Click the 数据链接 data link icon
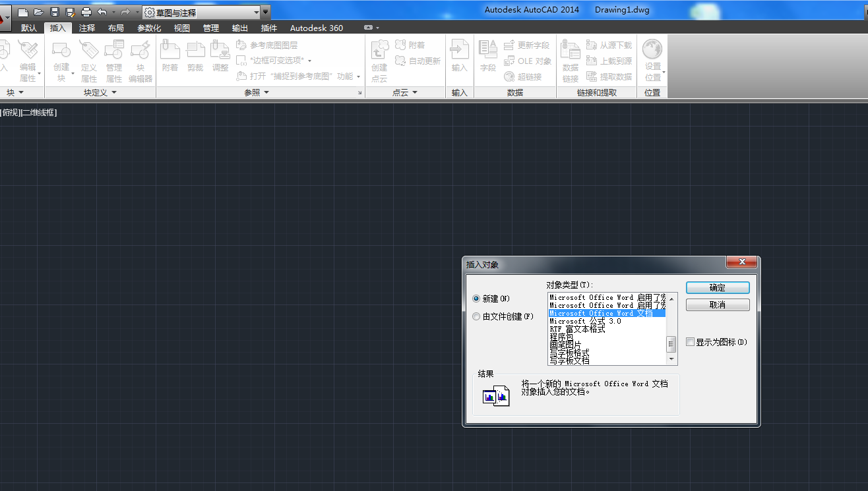The image size is (868, 491). [x=571, y=49]
